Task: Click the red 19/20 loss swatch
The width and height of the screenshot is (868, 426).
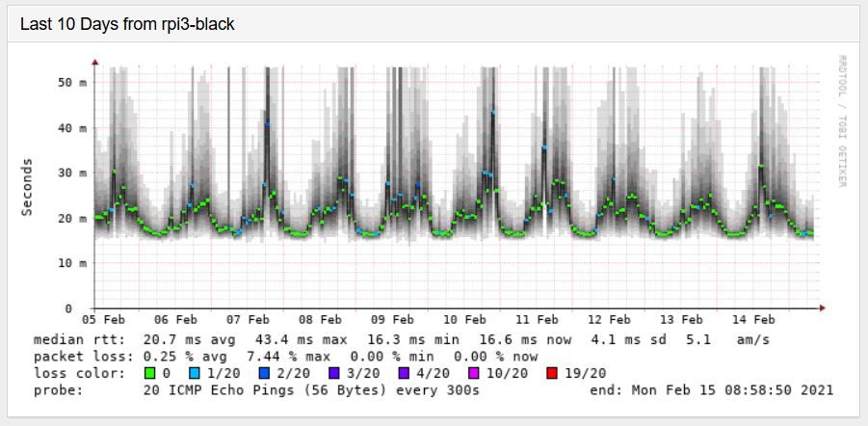Action: pyautogui.click(x=553, y=373)
